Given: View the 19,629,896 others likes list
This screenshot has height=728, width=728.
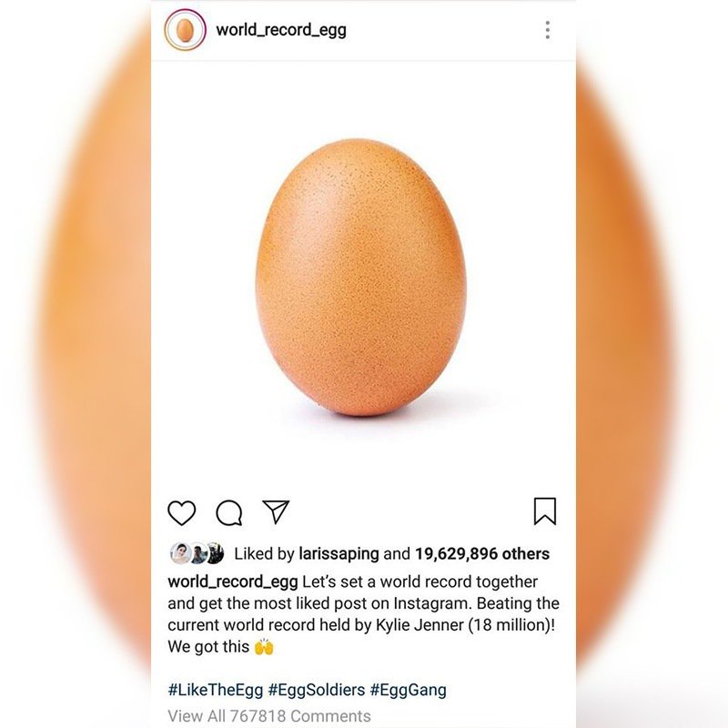Looking at the screenshot, I should click(482, 553).
